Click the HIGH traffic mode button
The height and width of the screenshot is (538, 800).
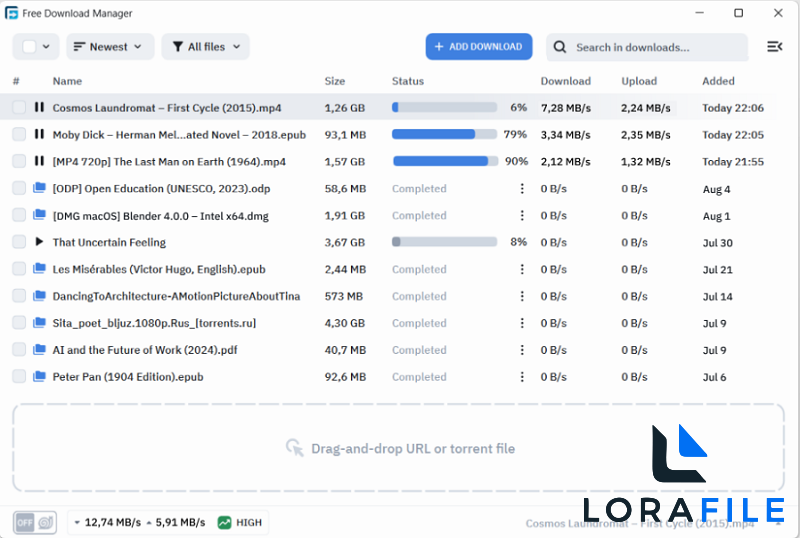point(240,522)
